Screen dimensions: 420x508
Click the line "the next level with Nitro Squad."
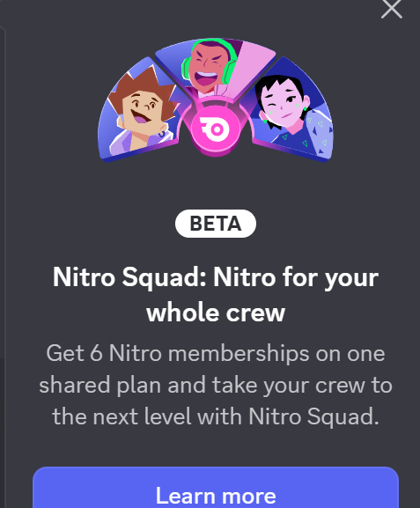click(x=216, y=416)
